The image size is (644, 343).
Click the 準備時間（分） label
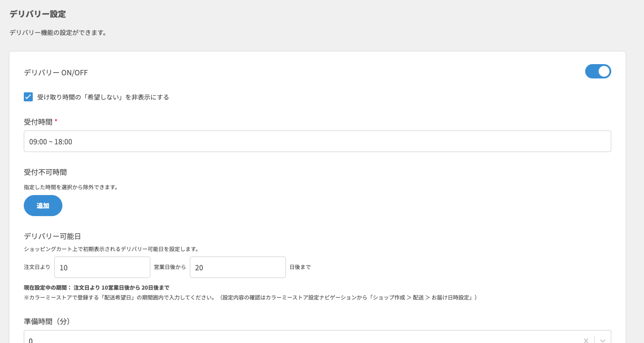[x=47, y=321]
